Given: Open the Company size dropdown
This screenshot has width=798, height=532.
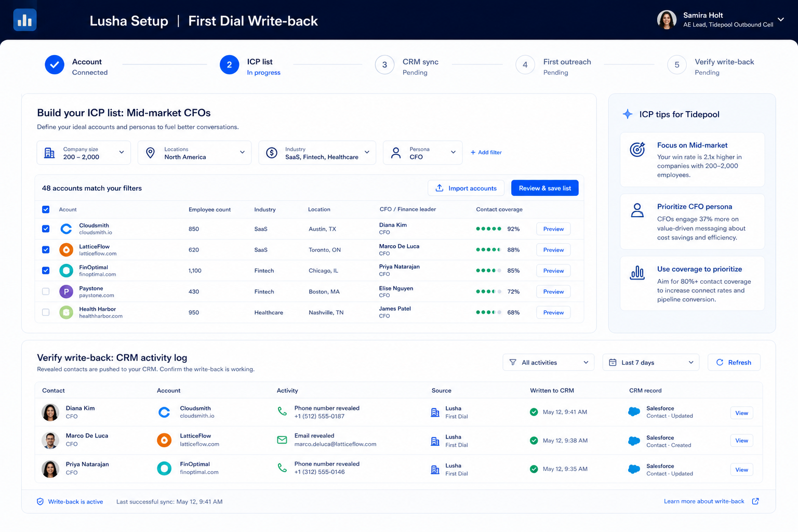Looking at the screenshot, I should pyautogui.click(x=84, y=153).
